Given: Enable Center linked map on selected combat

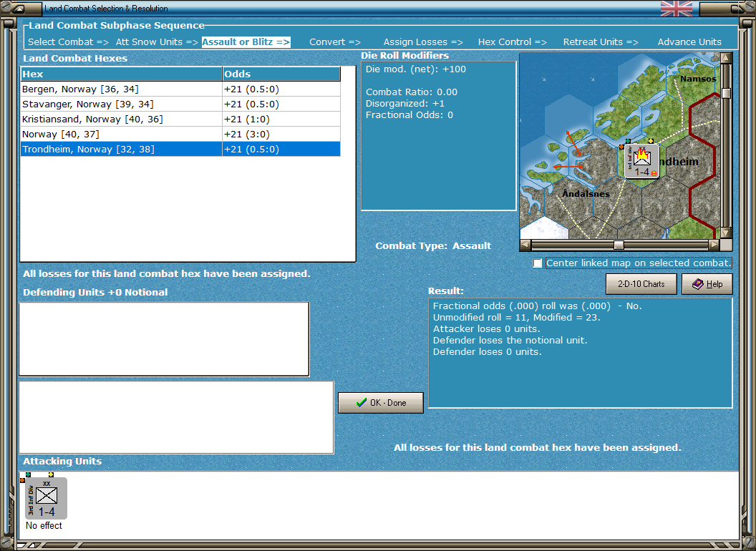Looking at the screenshot, I should tap(538, 263).
